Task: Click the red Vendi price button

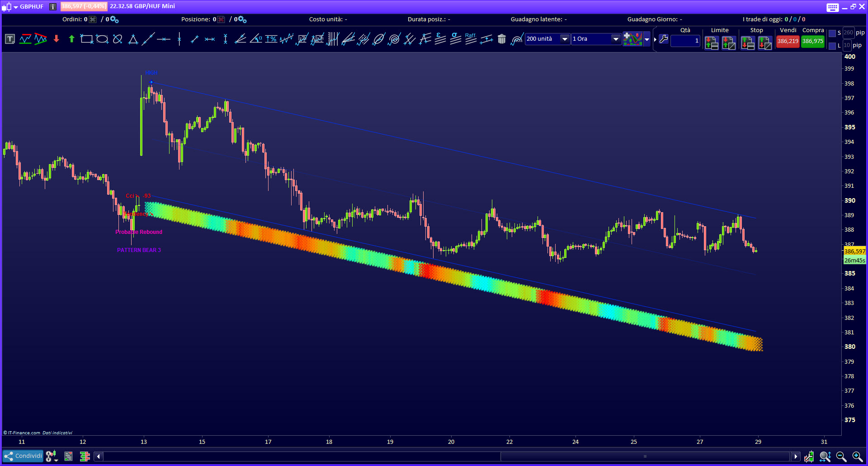Action: [788, 41]
